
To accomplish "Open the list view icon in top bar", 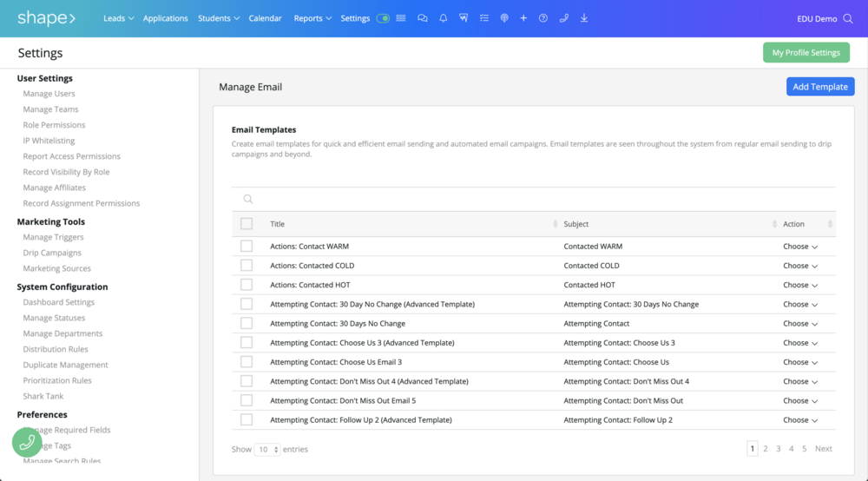I will (x=401, y=18).
